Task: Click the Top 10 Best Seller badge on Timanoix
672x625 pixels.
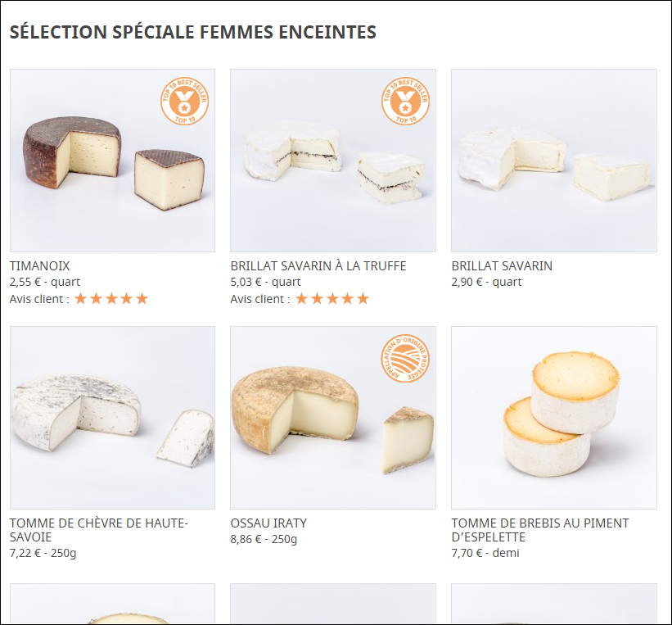Action: 184,102
